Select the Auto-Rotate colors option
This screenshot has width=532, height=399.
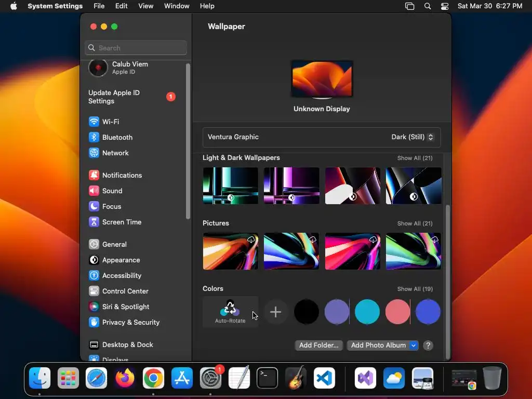pyautogui.click(x=230, y=312)
